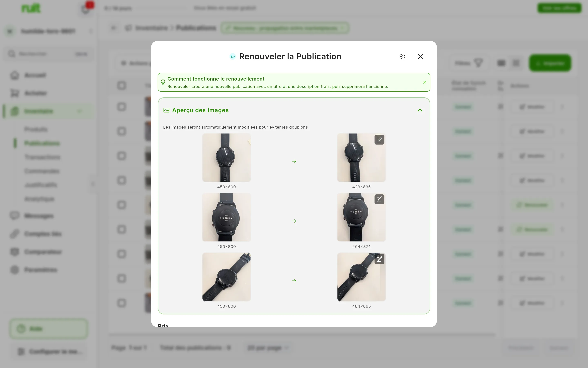This screenshot has width=588, height=368.
Task: Click the notification bell with the red badge
Action: tap(86, 10)
